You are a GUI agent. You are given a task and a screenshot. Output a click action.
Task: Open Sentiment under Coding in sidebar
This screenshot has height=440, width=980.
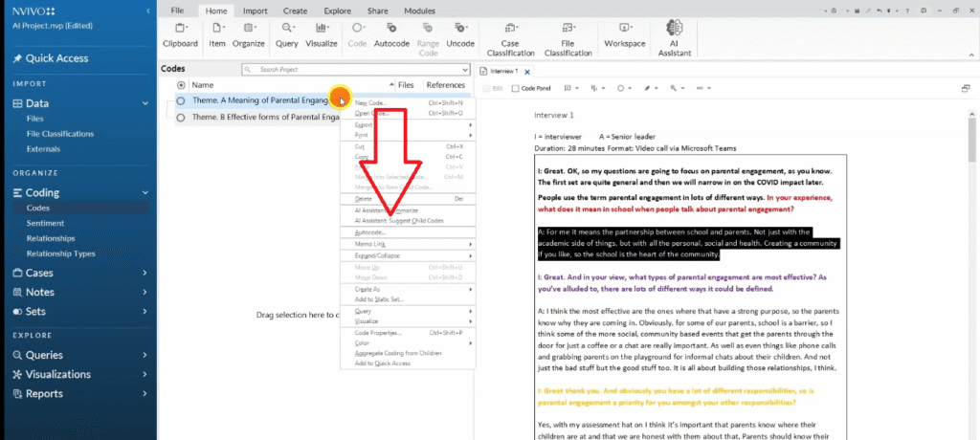(x=45, y=223)
